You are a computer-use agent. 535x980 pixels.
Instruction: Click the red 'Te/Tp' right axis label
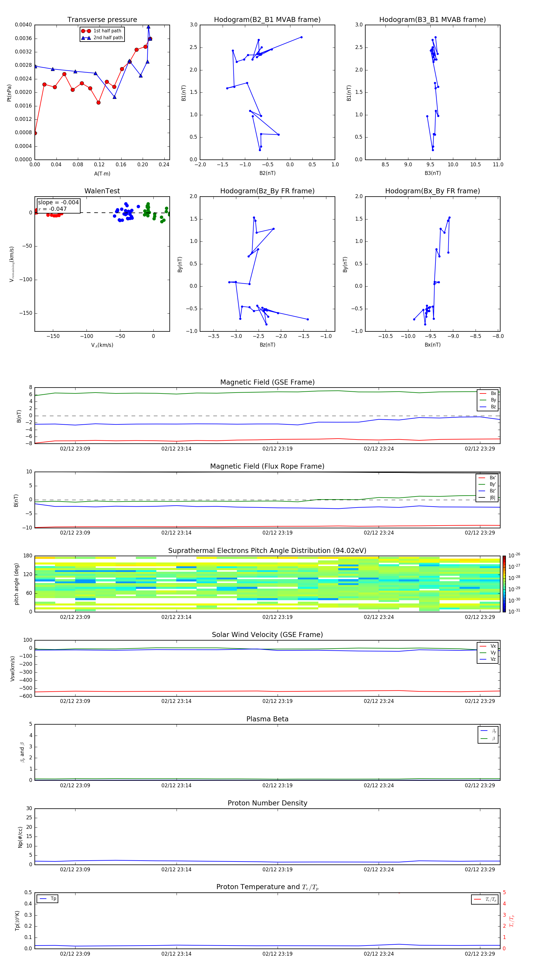[512, 921]
